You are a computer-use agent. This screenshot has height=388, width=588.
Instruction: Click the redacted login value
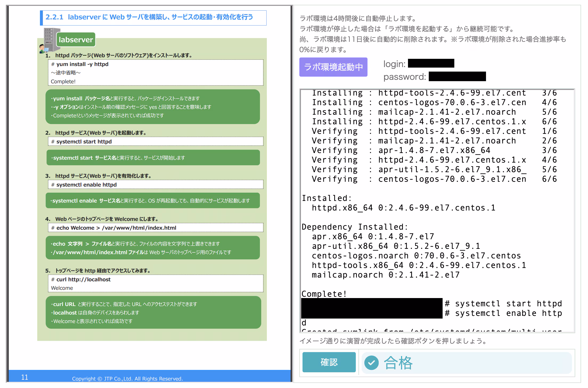coord(431,63)
